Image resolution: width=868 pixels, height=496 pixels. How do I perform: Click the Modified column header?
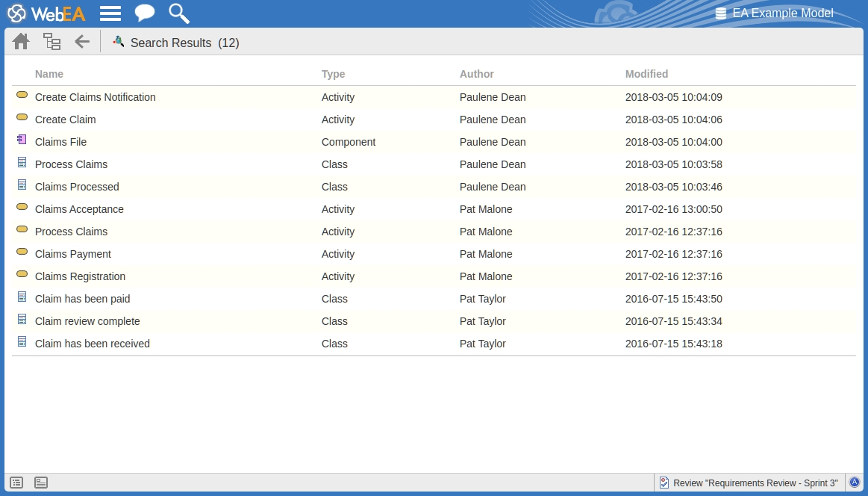(x=646, y=74)
